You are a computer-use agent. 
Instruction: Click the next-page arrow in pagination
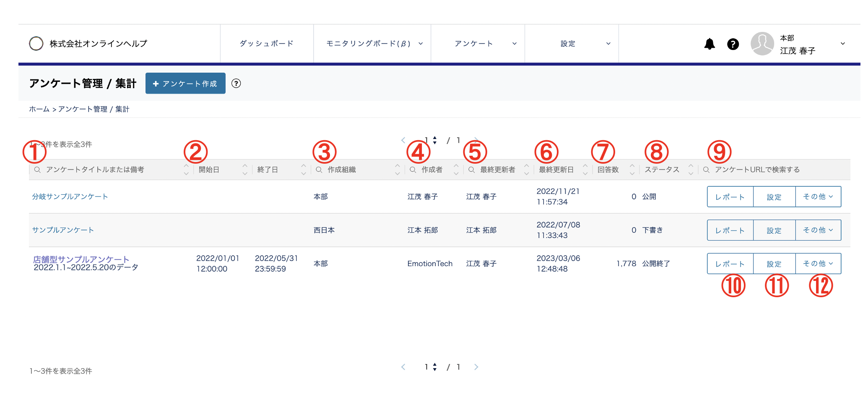tap(476, 140)
